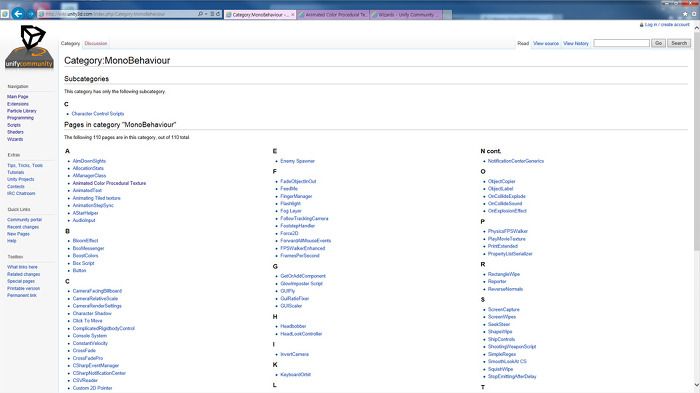This screenshot has height=393, width=700.
Task: Click the Search button
Action: pyautogui.click(x=679, y=43)
